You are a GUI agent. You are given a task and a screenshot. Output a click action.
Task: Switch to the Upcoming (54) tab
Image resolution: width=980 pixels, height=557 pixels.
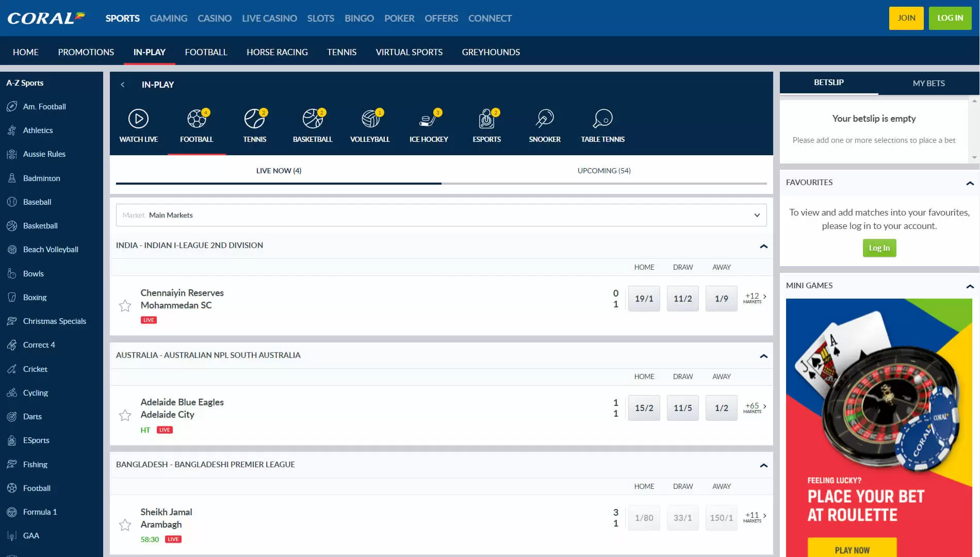[604, 171]
